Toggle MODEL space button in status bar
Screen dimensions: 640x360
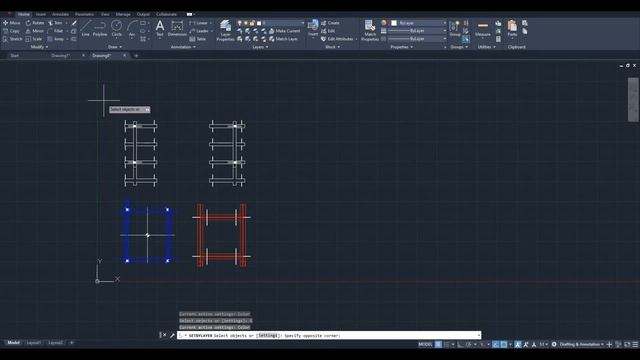point(425,344)
